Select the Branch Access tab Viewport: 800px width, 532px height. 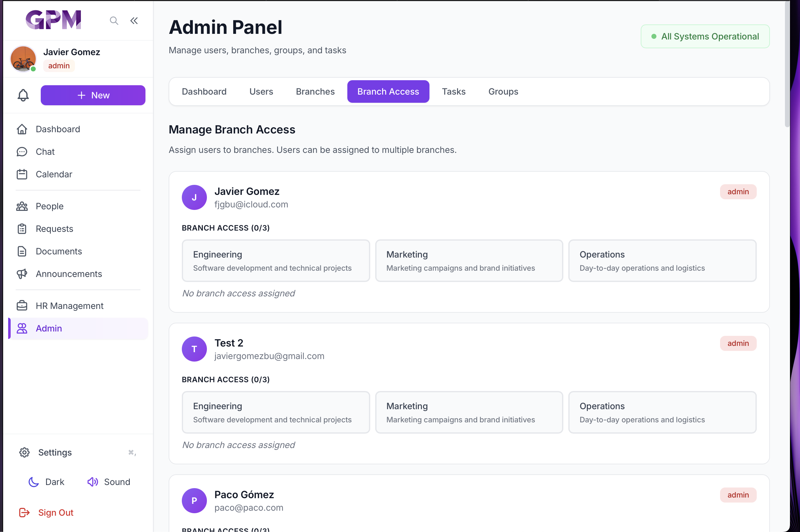click(x=388, y=91)
